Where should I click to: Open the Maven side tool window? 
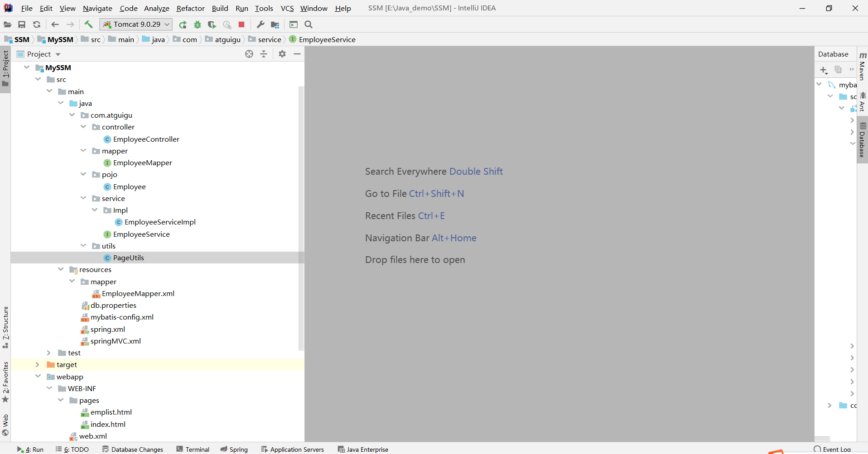tap(863, 66)
